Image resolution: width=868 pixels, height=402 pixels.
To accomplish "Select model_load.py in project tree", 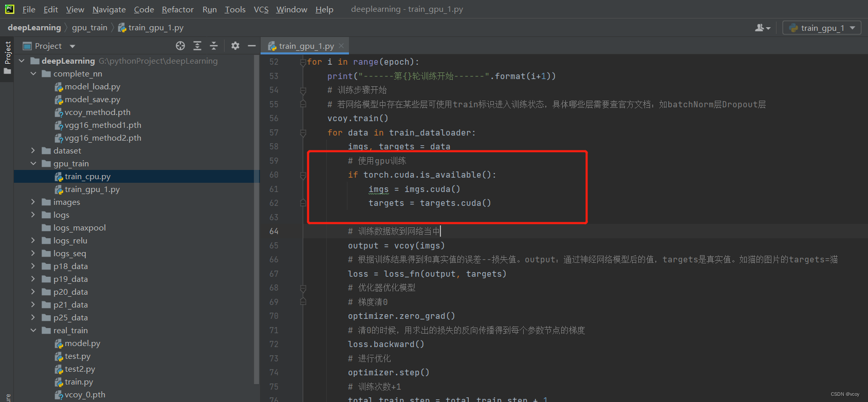I will tap(93, 86).
